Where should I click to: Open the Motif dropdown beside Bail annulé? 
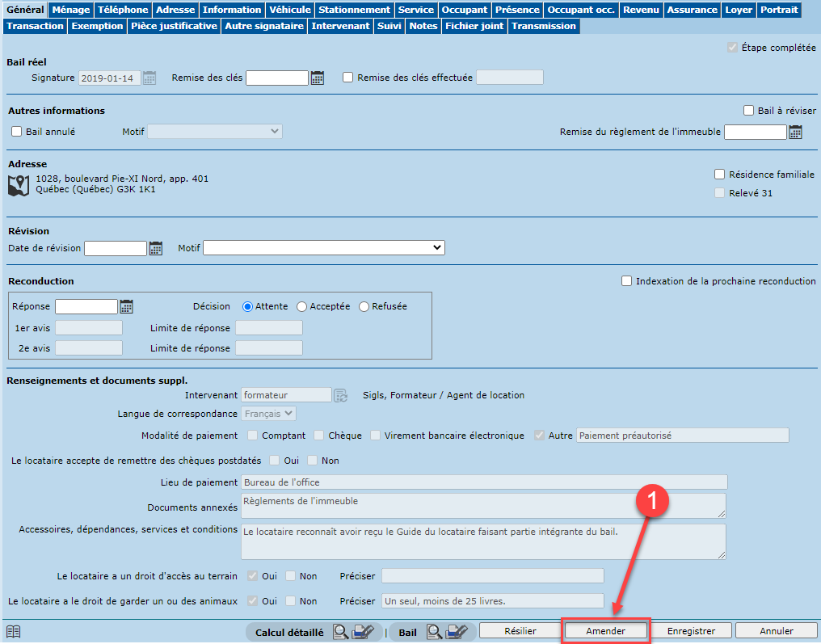214,131
